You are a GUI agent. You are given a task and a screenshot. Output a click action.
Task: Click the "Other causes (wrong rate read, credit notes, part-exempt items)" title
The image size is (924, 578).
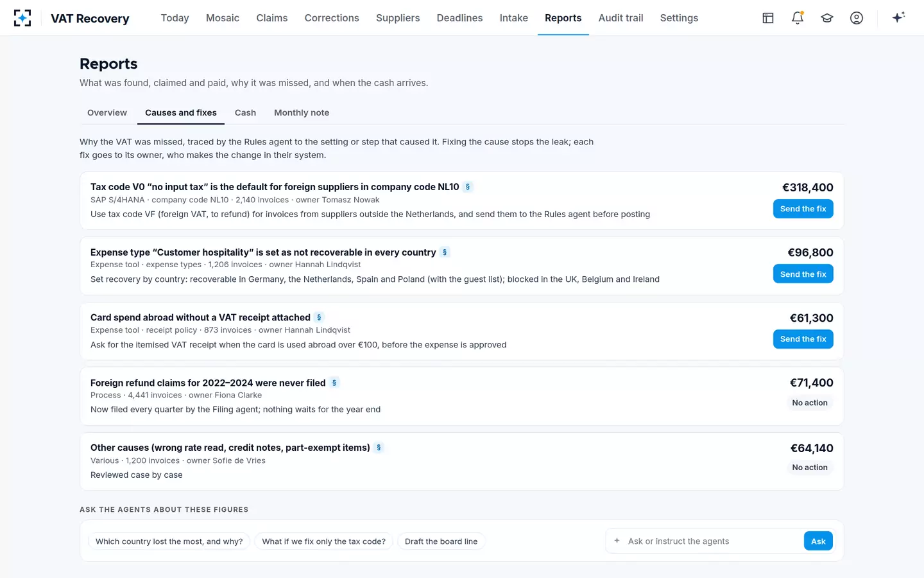tap(230, 448)
